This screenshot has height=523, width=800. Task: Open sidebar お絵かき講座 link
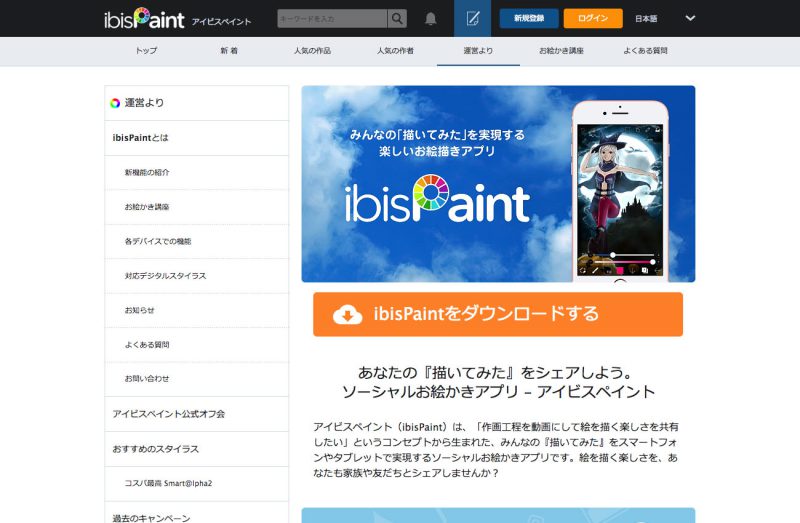tap(196, 207)
